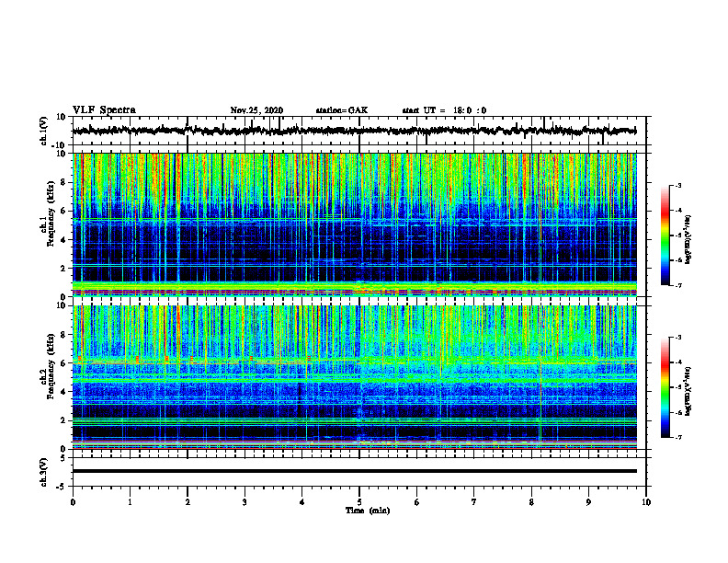Click the ch.2 spectrogram colorbar
Image resolution: width=728 pixels, height=563 pixels.
coord(665,387)
